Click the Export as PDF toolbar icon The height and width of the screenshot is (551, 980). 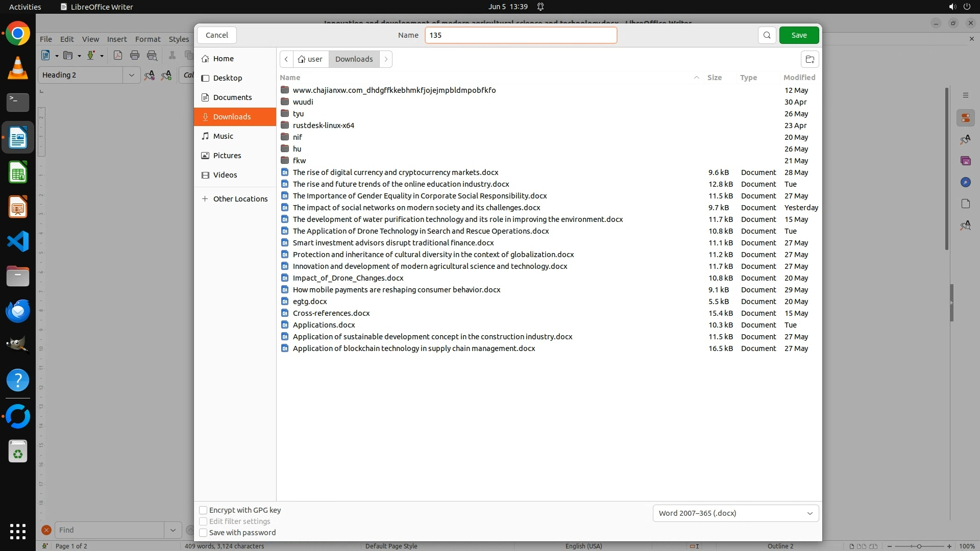pos(118,56)
